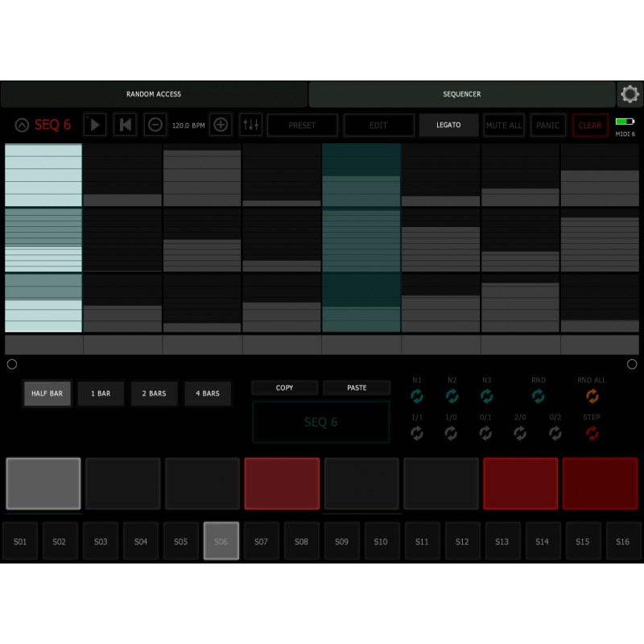Switch to the SEQUENCER tab
Screen dimensions: 644x644
[462, 93]
